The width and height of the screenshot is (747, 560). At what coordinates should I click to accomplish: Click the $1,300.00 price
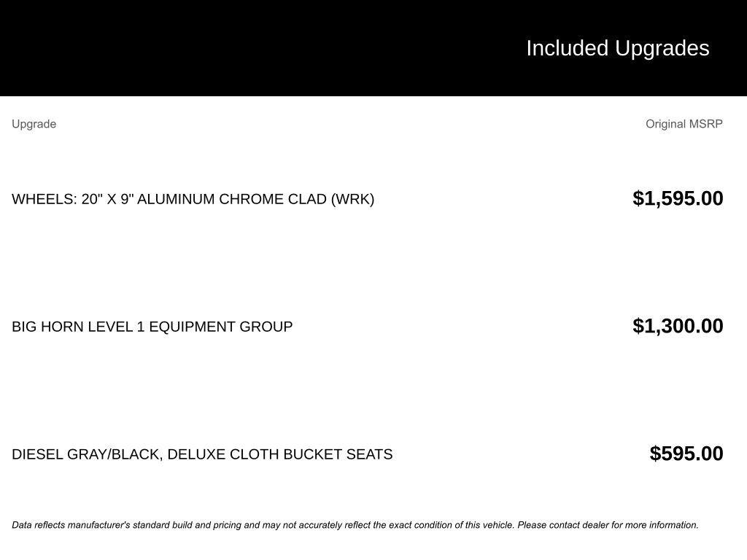pyautogui.click(x=678, y=326)
